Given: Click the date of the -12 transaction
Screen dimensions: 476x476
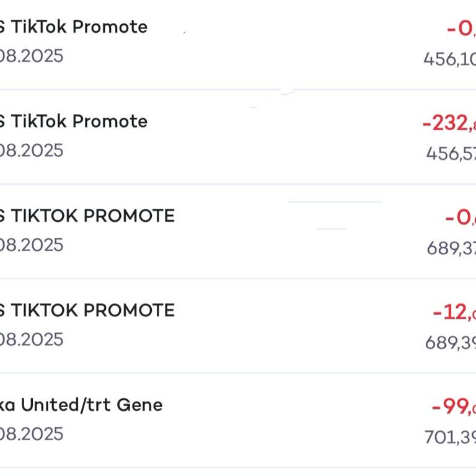Looking at the screenshot, I should 31,340.
